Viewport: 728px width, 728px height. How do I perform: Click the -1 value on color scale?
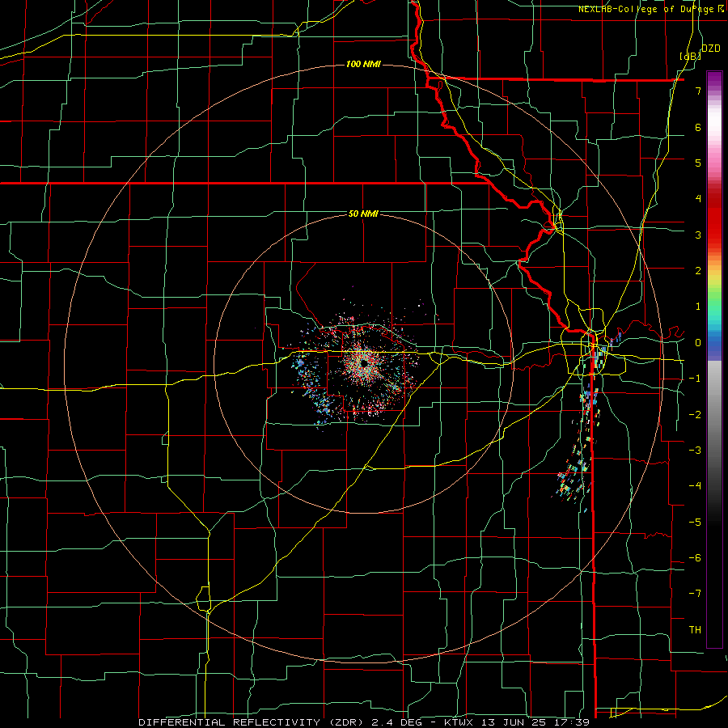695,379
